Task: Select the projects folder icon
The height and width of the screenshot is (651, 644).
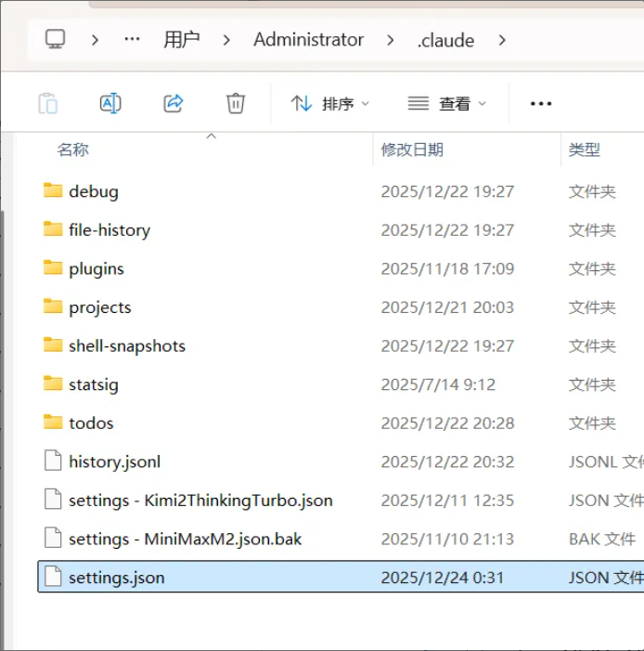Action: 53,306
